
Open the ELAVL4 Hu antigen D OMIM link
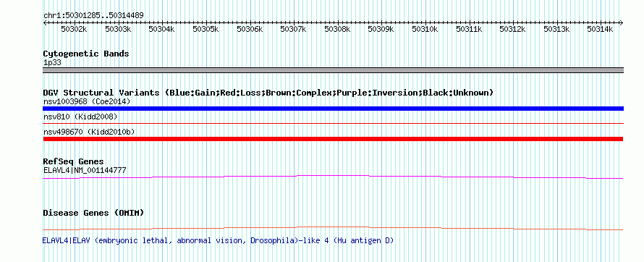point(218,240)
